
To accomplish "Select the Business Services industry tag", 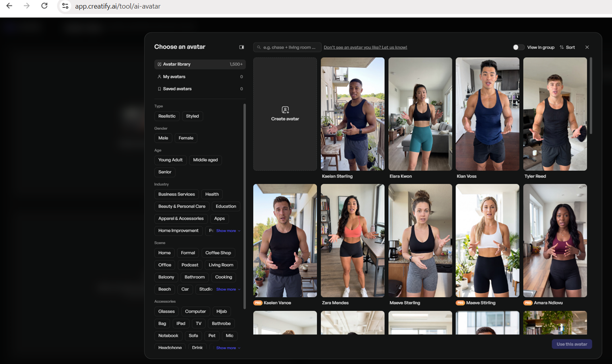I will point(176,194).
